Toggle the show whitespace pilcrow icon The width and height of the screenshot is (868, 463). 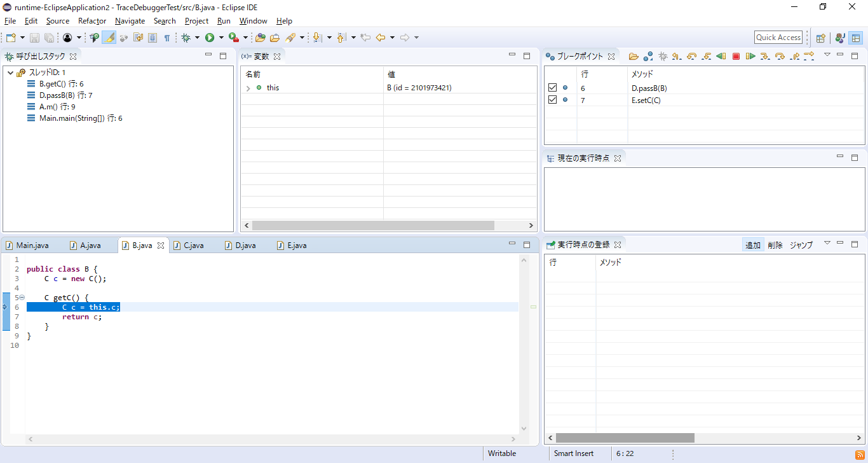tap(167, 38)
